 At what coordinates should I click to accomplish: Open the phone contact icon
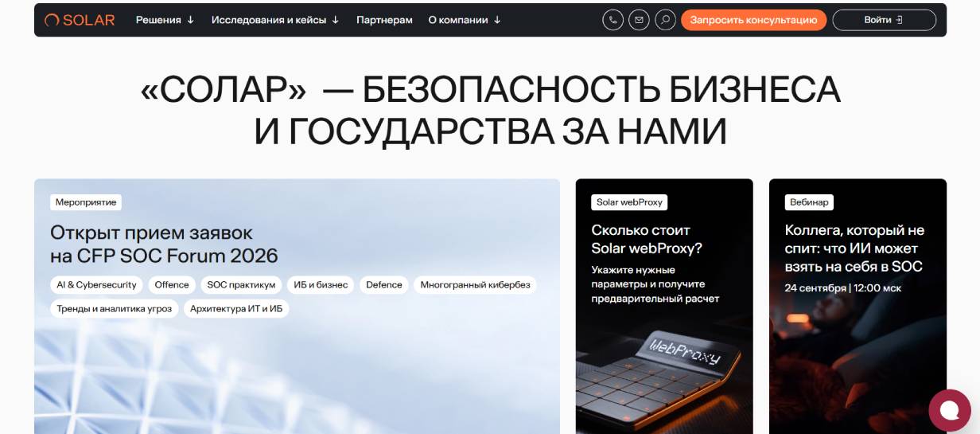coord(612,20)
